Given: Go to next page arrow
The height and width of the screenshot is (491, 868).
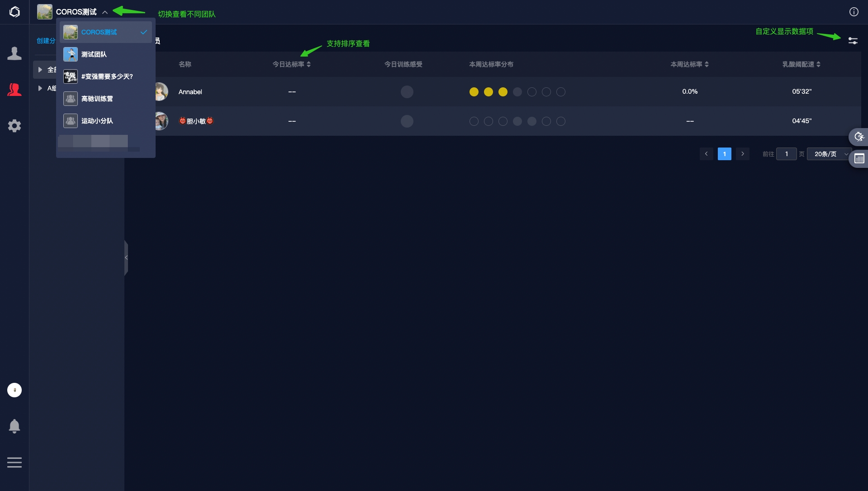Looking at the screenshot, I should point(742,154).
